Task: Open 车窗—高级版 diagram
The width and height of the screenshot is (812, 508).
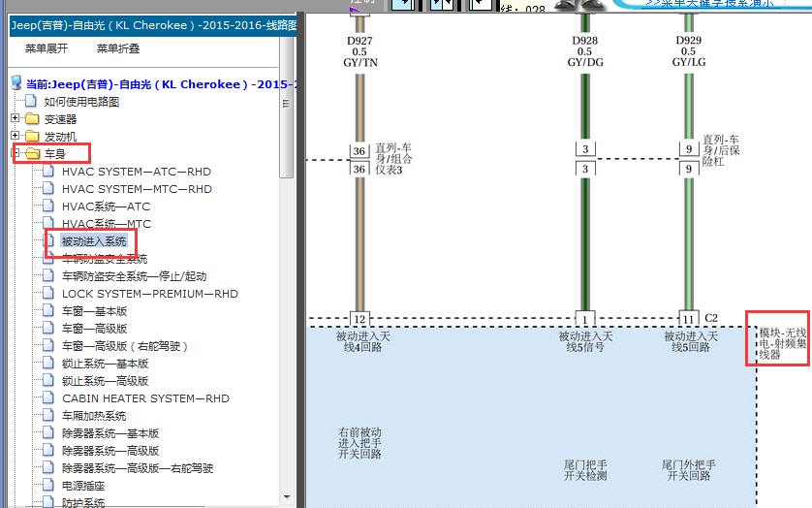Action: (x=94, y=329)
